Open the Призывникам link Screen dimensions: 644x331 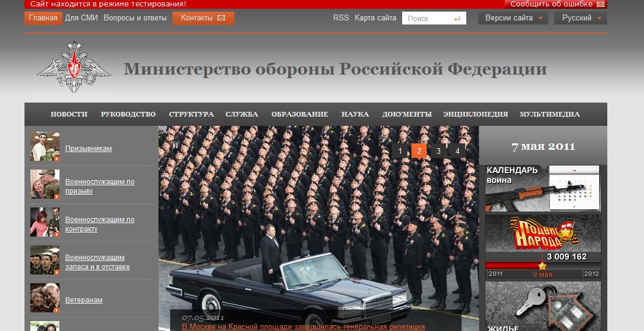[89, 149]
